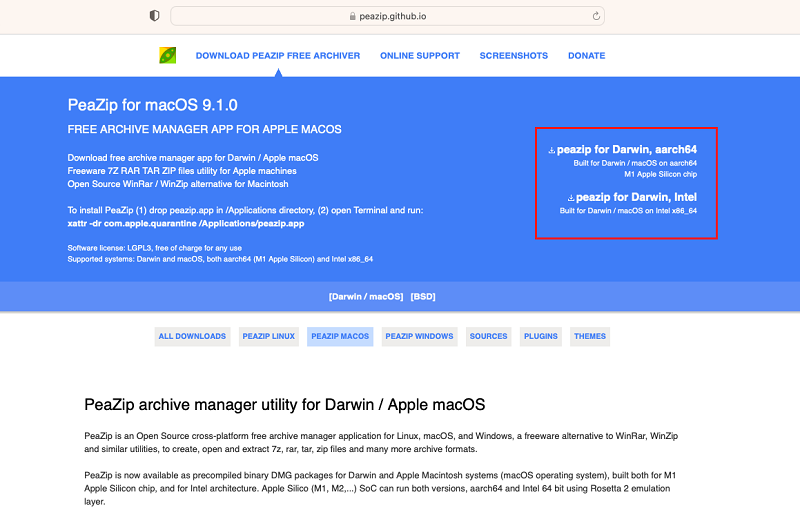Image resolution: width=800 pixels, height=528 pixels.
Task: Download peazip for Darwin, Intel
Action: point(636,197)
